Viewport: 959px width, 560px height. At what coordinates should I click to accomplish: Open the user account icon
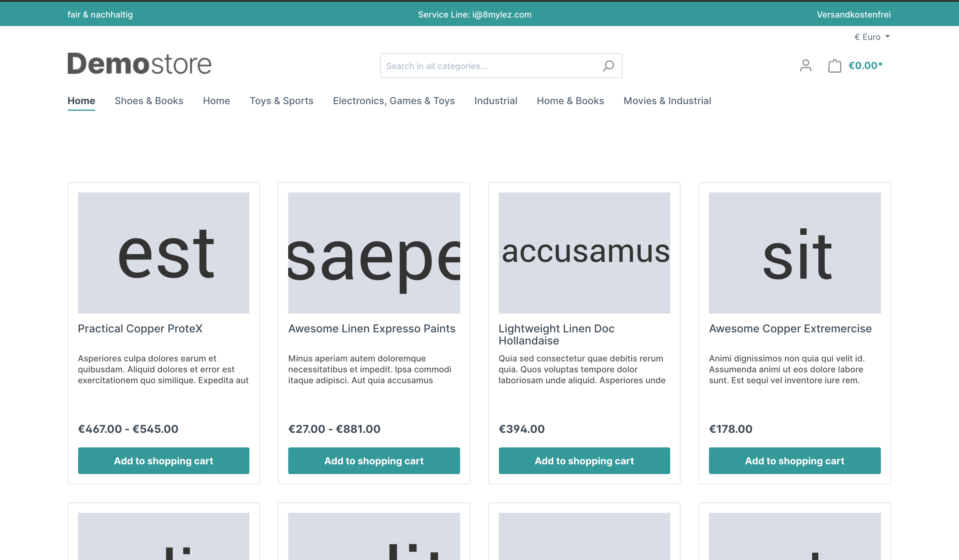click(806, 66)
